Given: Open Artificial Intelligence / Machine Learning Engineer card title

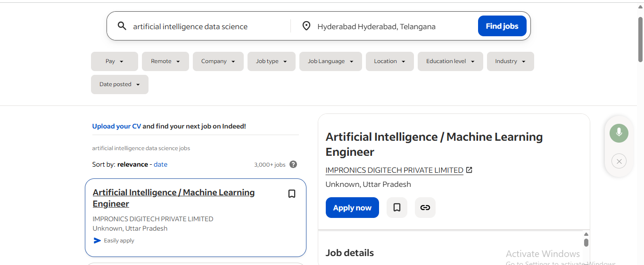Looking at the screenshot, I should click(173, 198).
